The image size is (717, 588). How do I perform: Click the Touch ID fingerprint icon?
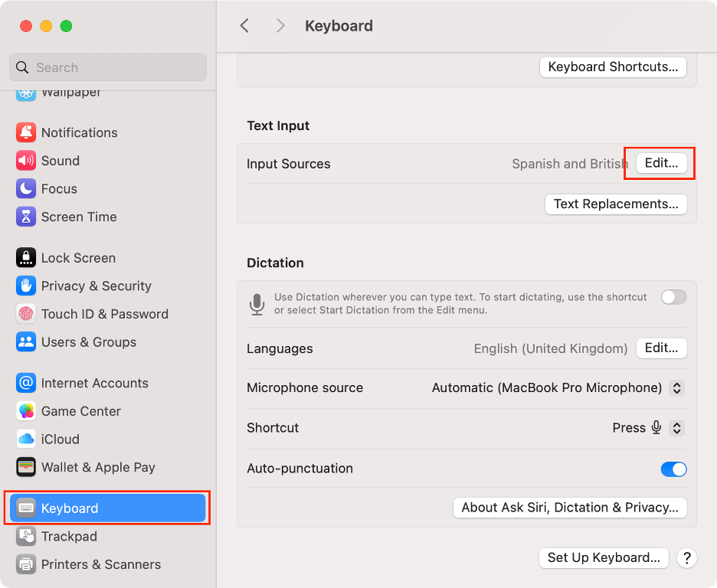point(24,314)
